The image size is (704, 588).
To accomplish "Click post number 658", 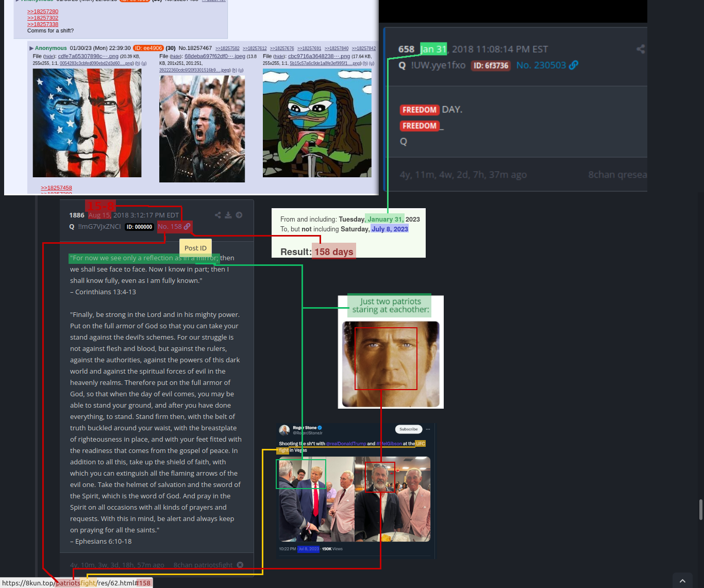I will (406, 49).
